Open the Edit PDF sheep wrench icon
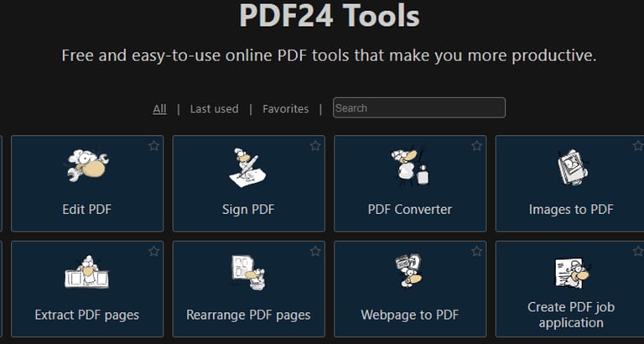Image resolution: width=644 pixels, height=344 pixels. click(x=87, y=165)
